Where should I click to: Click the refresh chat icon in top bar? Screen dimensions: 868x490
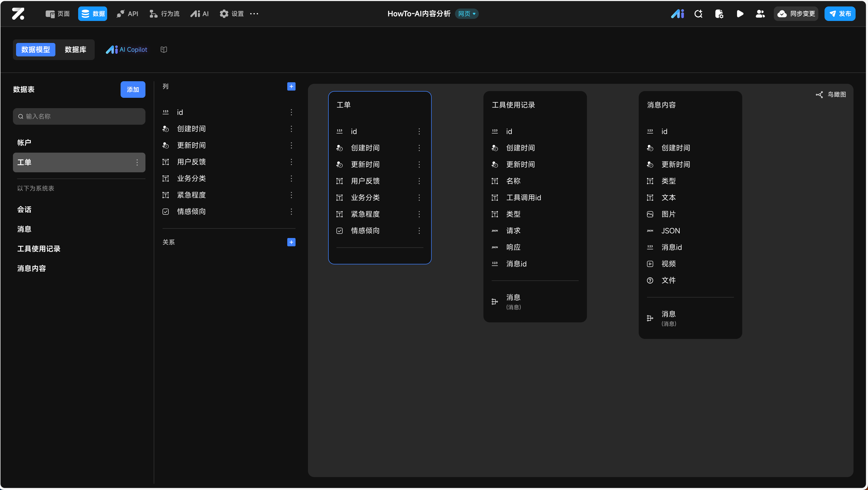tap(698, 13)
